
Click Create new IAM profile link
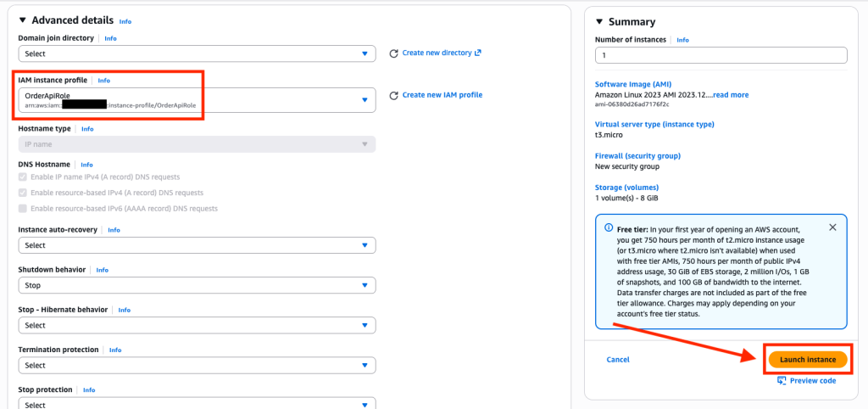[x=442, y=95]
